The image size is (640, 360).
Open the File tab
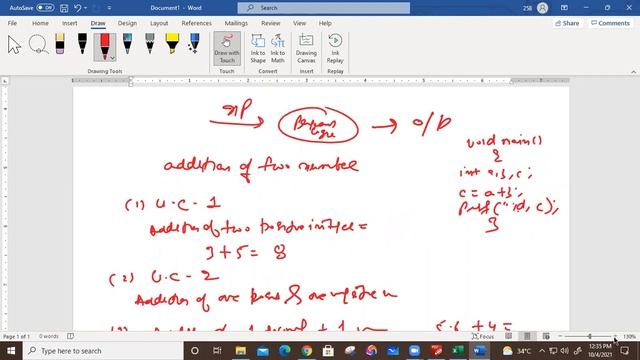(12, 23)
